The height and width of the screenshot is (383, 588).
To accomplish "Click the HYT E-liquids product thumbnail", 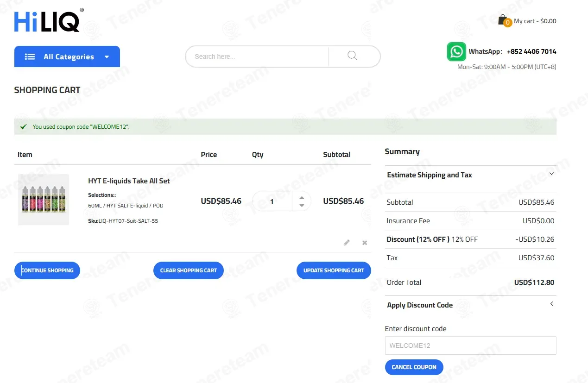I will coord(44,200).
